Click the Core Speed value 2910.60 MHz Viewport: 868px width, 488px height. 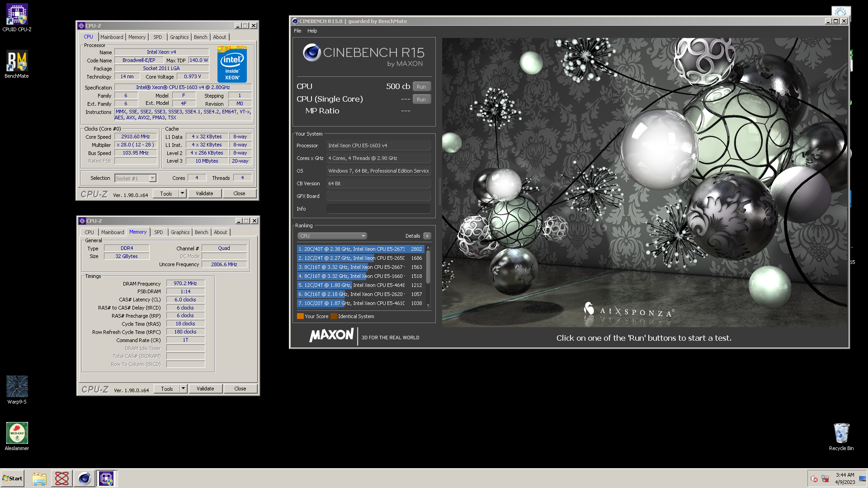(136, 136)
